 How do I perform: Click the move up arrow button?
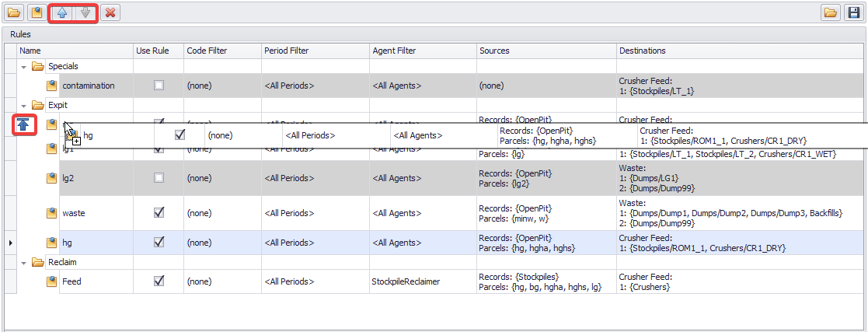point(61,12)
